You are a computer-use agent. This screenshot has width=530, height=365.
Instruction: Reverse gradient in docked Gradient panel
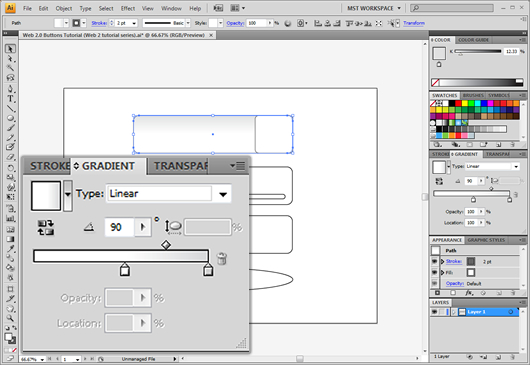439,181
